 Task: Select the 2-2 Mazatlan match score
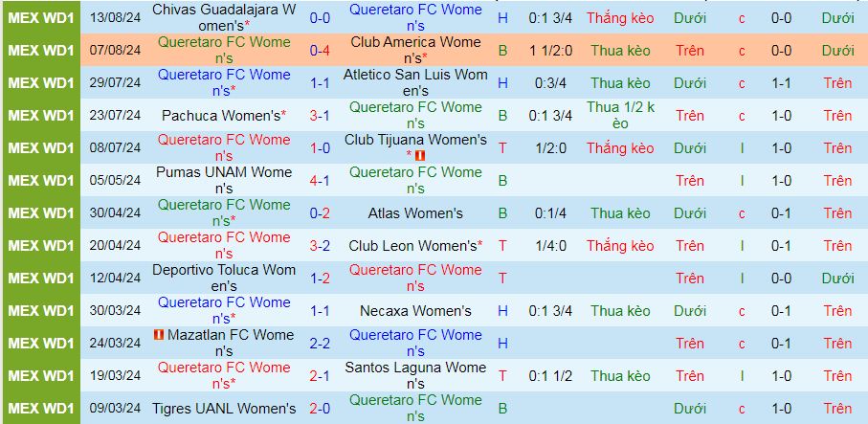320,344
